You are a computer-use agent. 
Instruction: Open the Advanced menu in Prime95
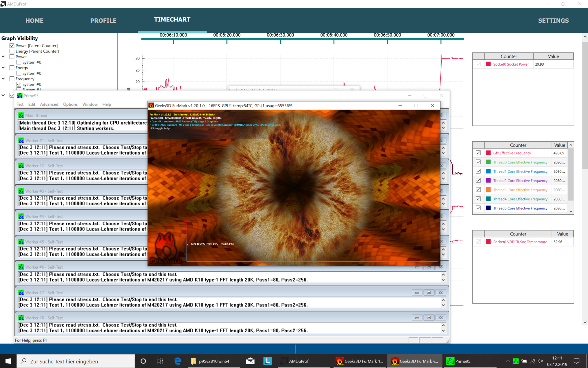[x=49, y=104]
